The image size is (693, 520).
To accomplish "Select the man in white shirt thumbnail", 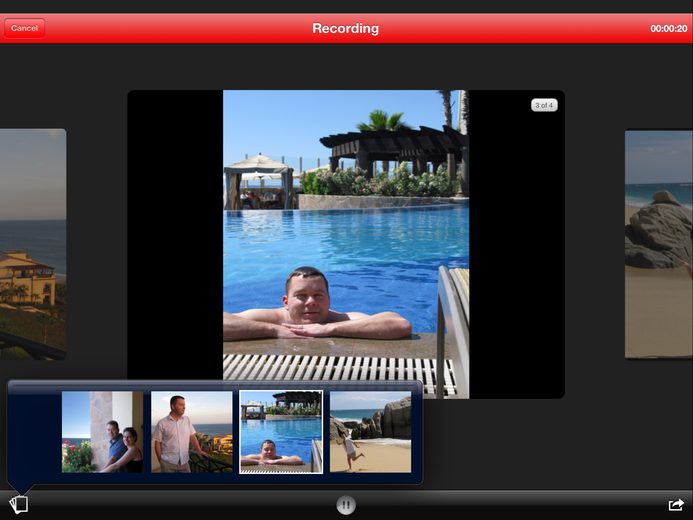I will point(192,432).
